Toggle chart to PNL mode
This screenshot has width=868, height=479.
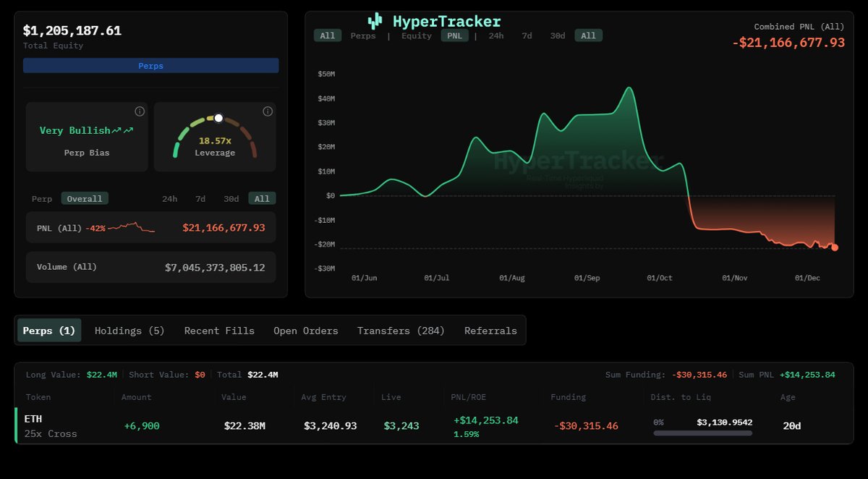tap(454, 35)
